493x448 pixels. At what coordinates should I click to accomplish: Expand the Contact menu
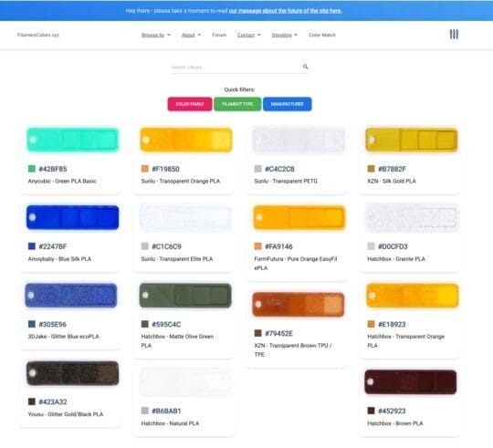248,35
